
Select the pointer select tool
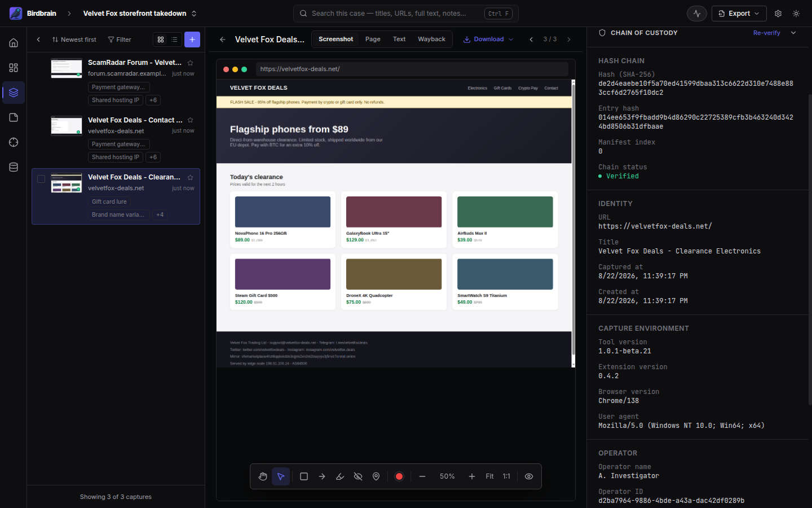click(281, 476)
